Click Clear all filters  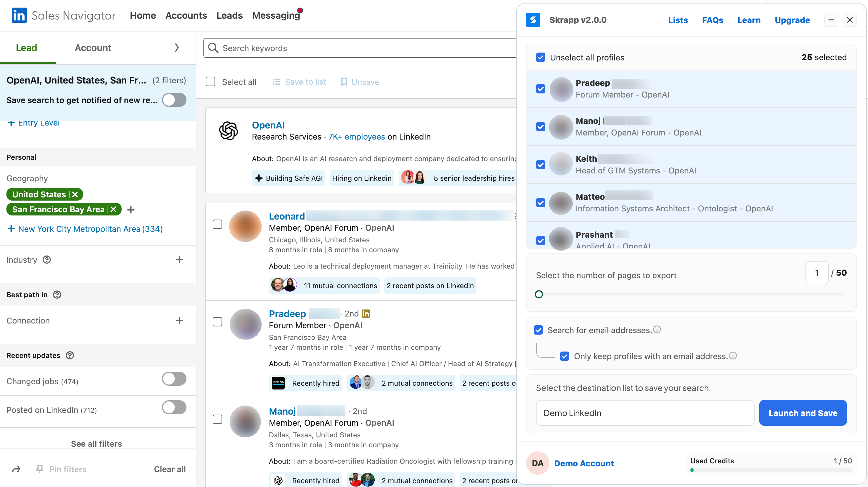pyautogui.click(x=170, y=469)
